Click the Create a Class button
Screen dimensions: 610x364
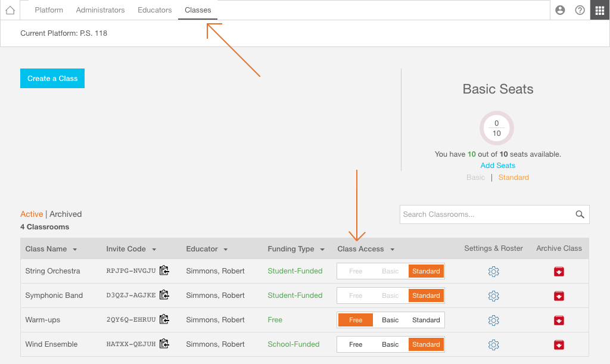(52, 79)
